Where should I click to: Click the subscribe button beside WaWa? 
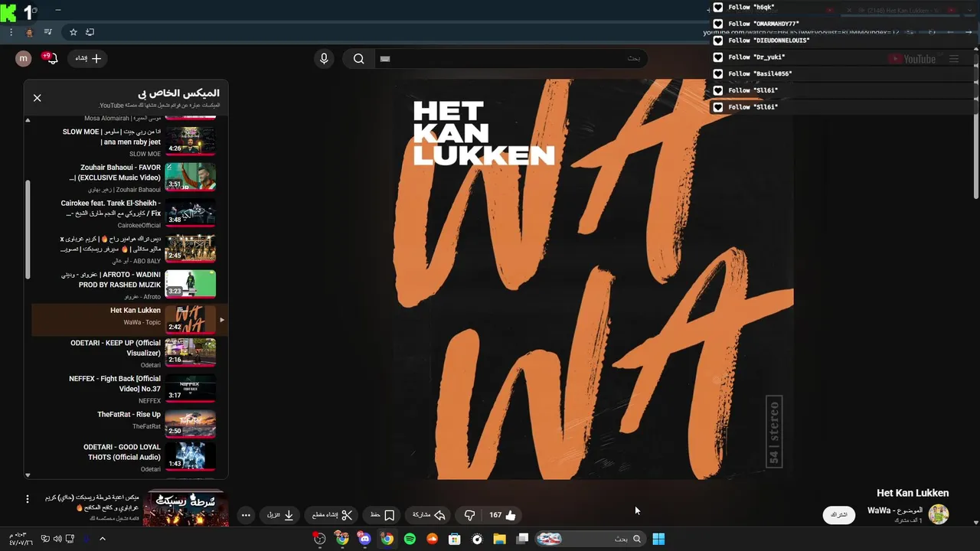tap(839, 515)
